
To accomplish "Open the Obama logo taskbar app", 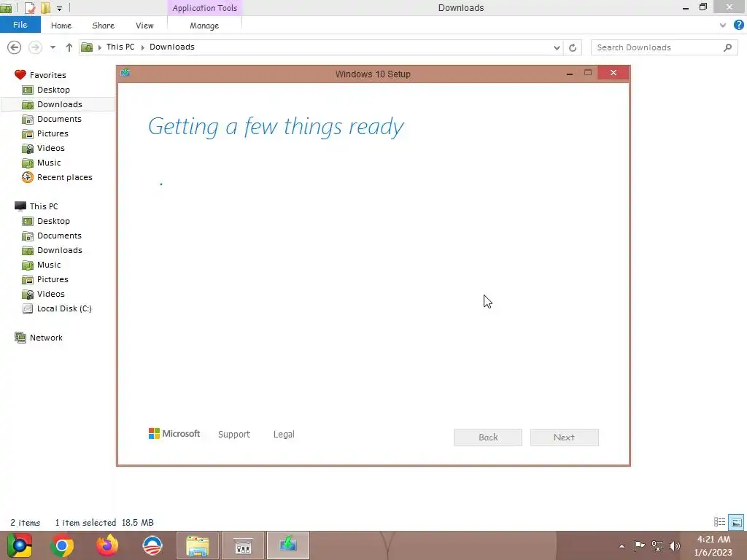I will point(152,545).
